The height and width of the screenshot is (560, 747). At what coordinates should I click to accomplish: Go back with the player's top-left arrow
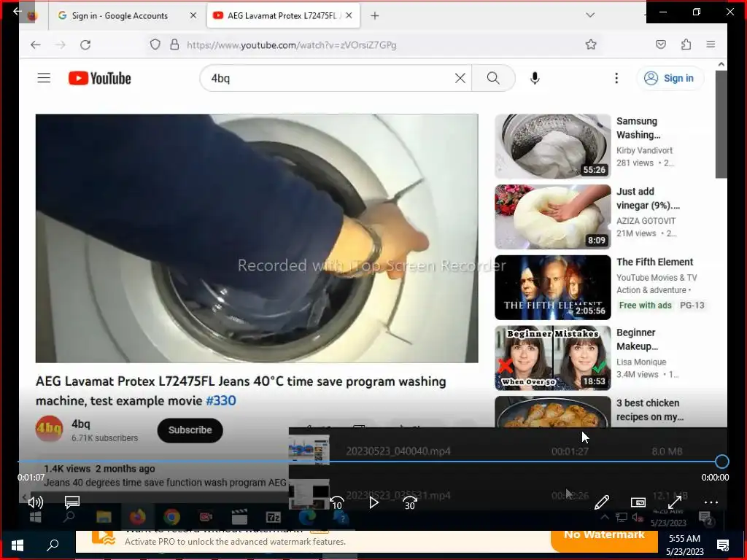[18, 11]
